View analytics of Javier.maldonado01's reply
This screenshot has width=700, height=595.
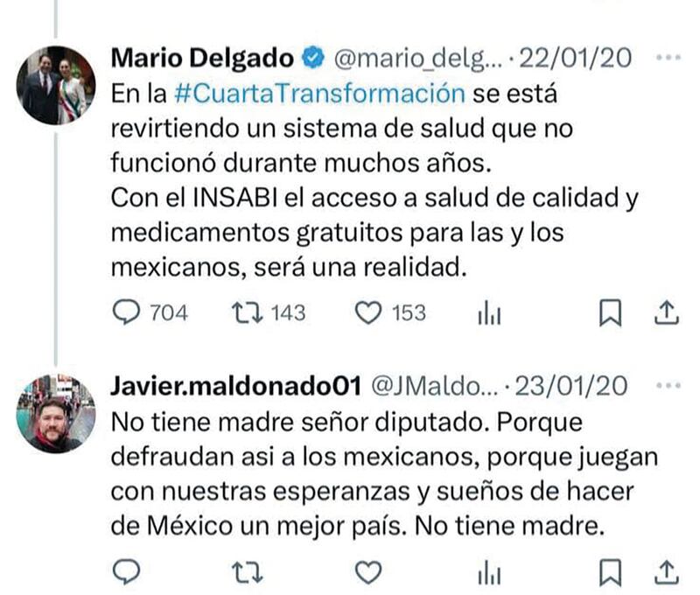click(x=489, y=573)
